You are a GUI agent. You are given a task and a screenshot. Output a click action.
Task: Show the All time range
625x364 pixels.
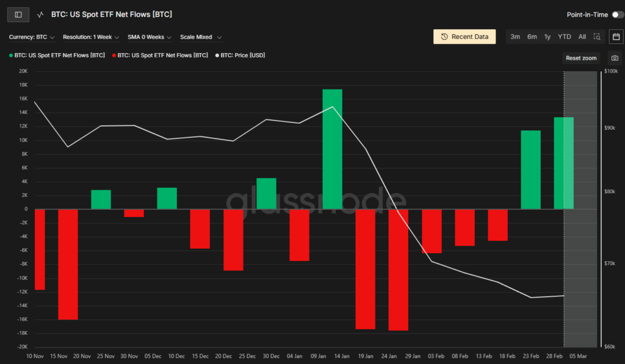pyautogui.click(x=582, y=37)
